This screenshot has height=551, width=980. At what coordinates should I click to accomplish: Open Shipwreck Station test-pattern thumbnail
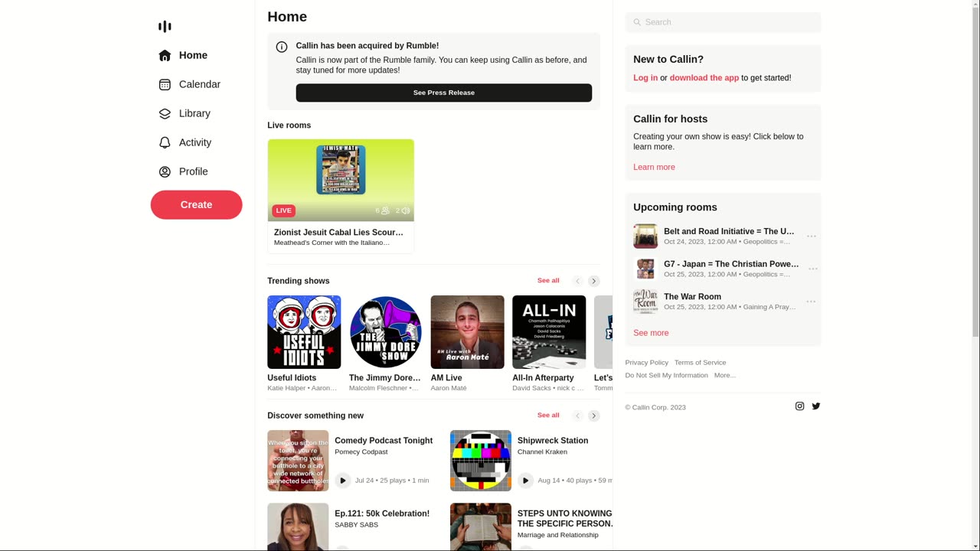pos(481,461)
